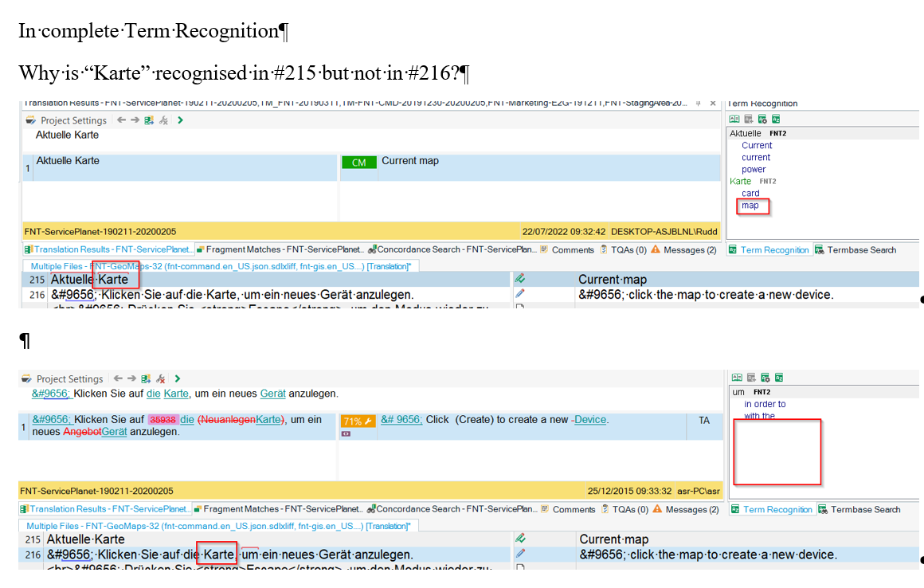Select the orange 71% match badge
The width and height of the screenshot is (924, 588).
(x=358, y=421)
